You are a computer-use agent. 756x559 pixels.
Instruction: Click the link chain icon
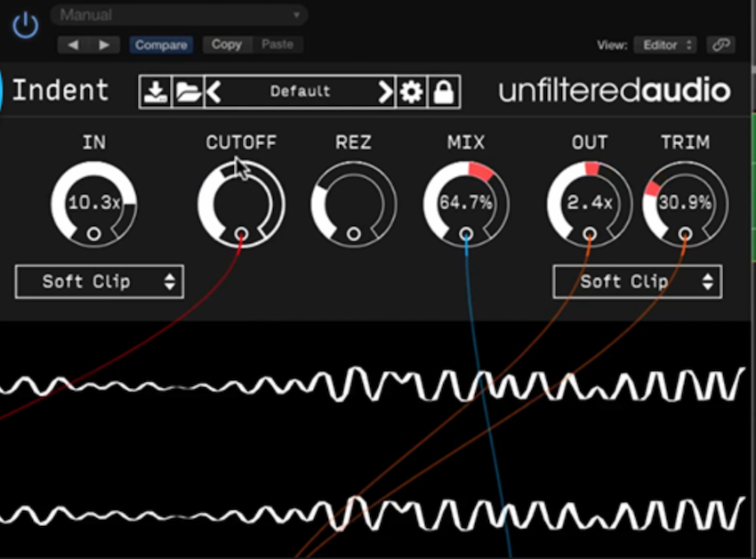(720, 45)
